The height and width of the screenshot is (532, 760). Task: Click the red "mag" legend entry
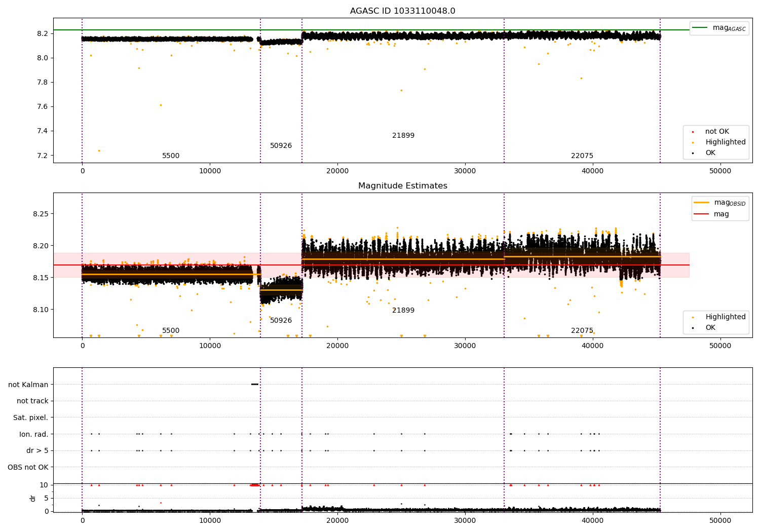point(711,214)
